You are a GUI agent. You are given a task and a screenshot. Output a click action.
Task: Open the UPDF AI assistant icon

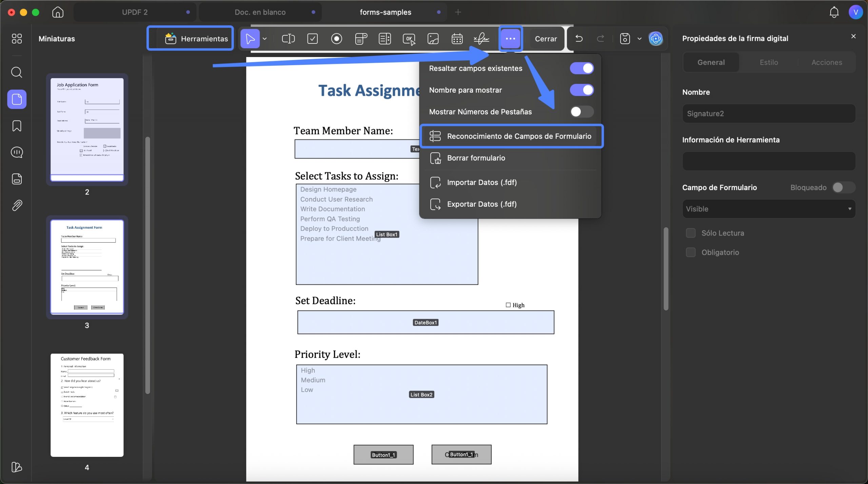pos(655,39)
